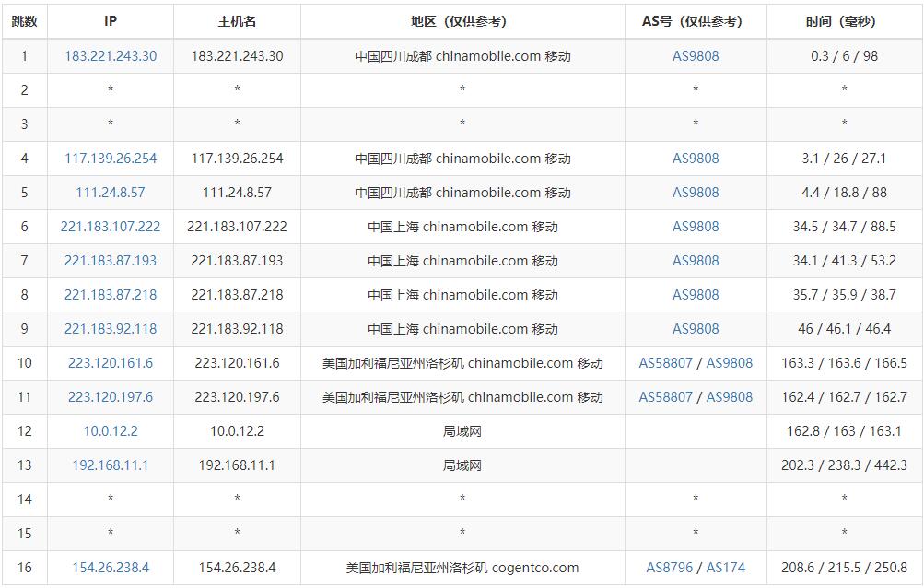Select hostname cell 117.139.26.254

pos(237,158)
